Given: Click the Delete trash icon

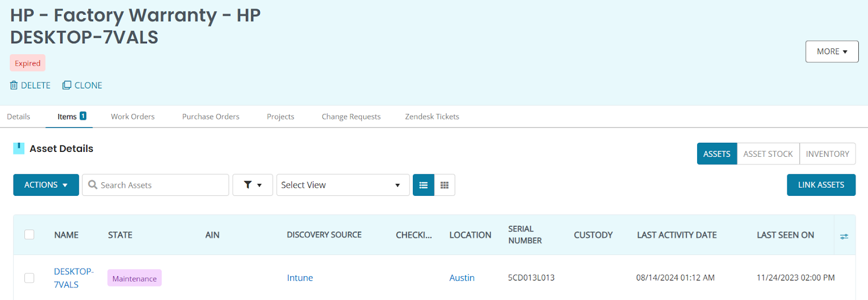Looking at the screenshot, I should [14, 85].
